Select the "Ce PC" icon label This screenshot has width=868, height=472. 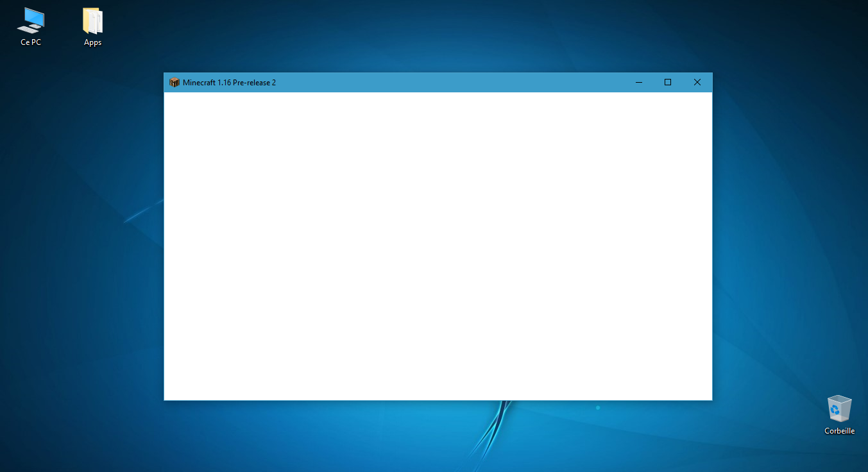[31, 42]
